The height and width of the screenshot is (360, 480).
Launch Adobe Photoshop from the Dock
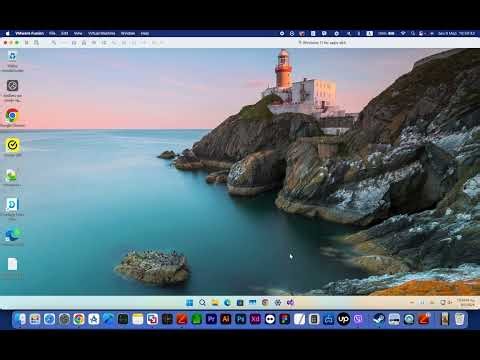pyautogui.click(x=240, y=319)
